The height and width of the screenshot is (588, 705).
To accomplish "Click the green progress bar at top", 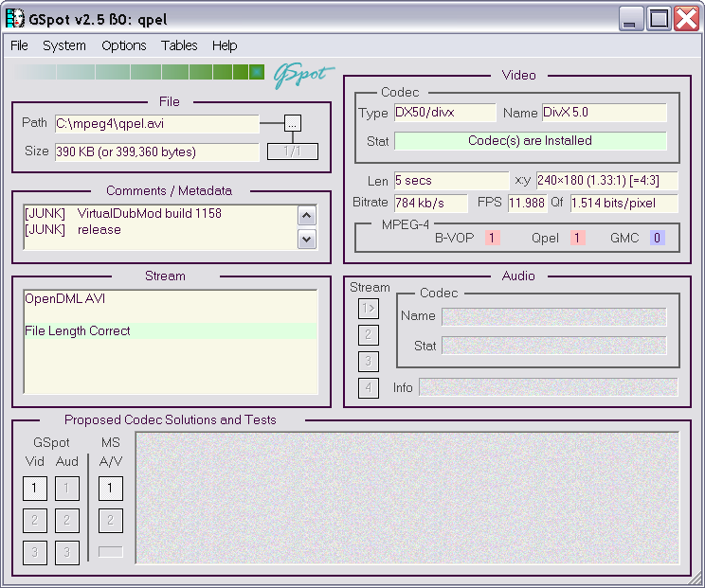I will [139, 72].
